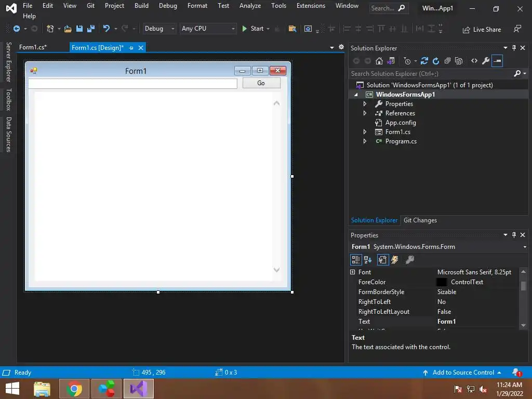This screenshot has width=532, height=399.
Task: Open the Server Explorer side tab
Action: click(9, 62)
